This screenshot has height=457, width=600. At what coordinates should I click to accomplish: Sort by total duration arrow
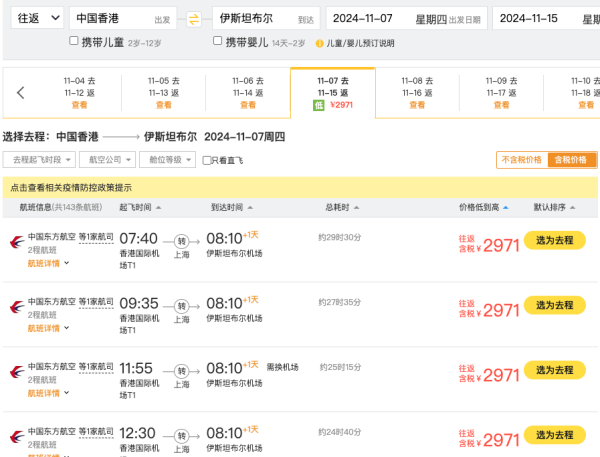356,207
